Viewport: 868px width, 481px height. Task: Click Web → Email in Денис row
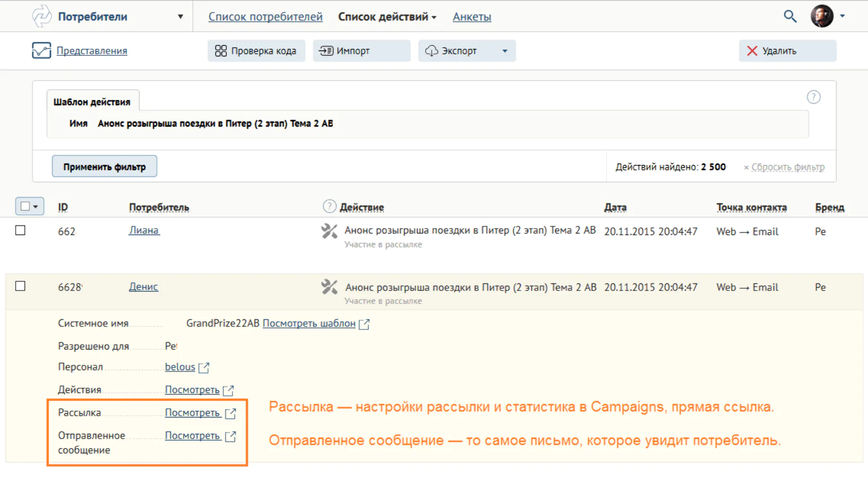pos(747,287)
